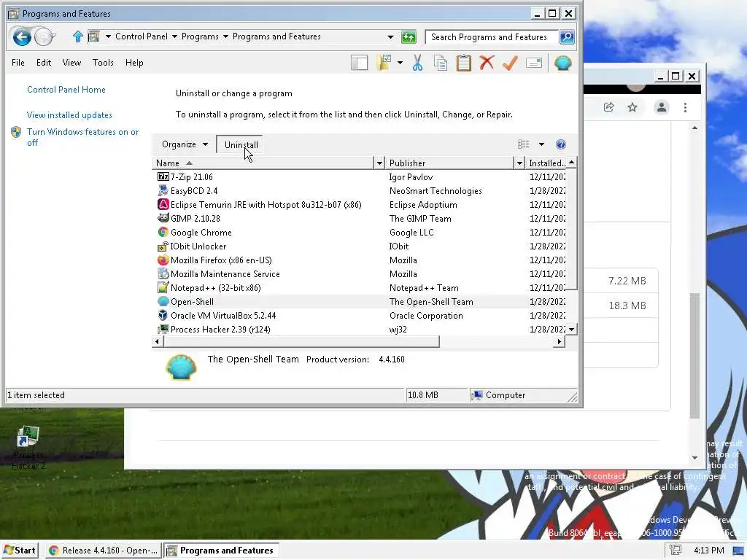The height and width of the screenshot is (560, 747).
Task: Open the File menu
Action: (x=18, y=63)
